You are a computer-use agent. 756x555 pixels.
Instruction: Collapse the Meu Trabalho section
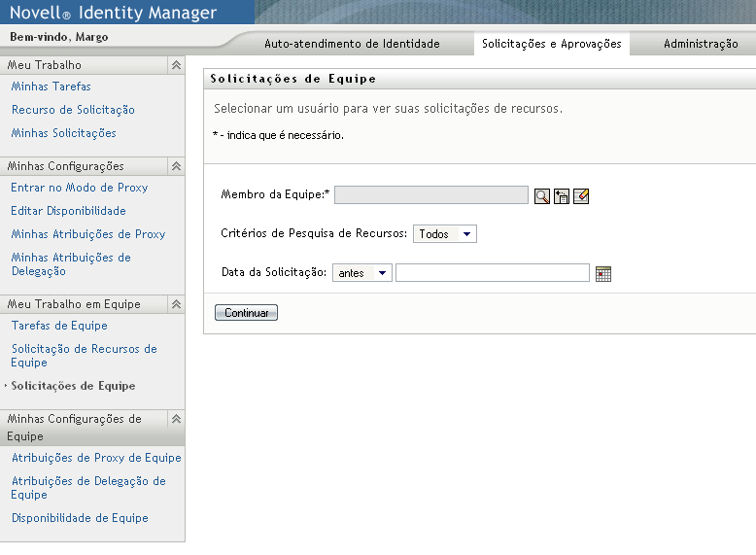(177, 65)
